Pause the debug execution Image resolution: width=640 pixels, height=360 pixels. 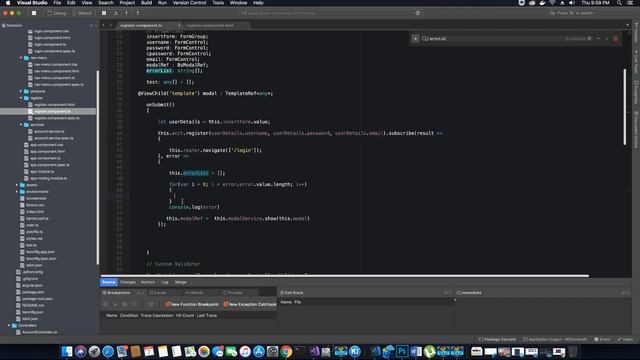[x=104, y=13]
